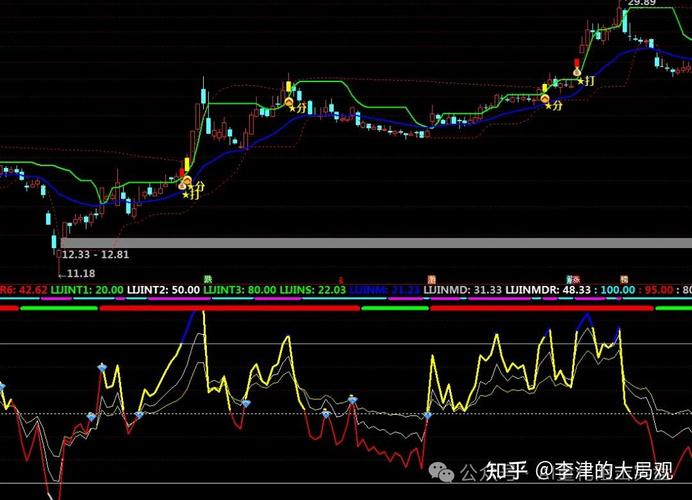Click the leftmost ★打 signal marker
Screen dimensions: 692x500
(191, 194)
